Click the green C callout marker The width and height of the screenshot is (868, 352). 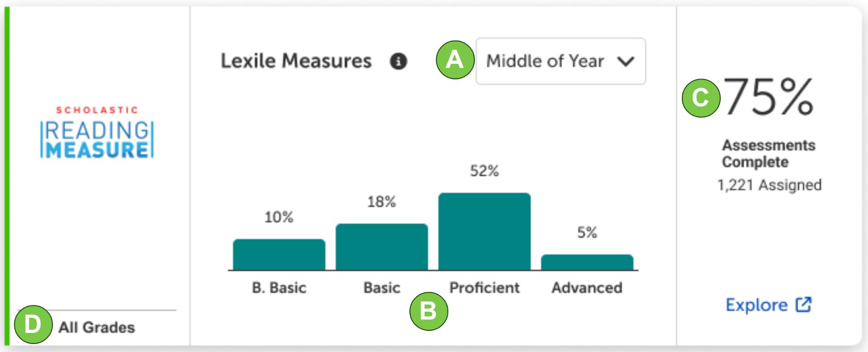pos(701,98)
